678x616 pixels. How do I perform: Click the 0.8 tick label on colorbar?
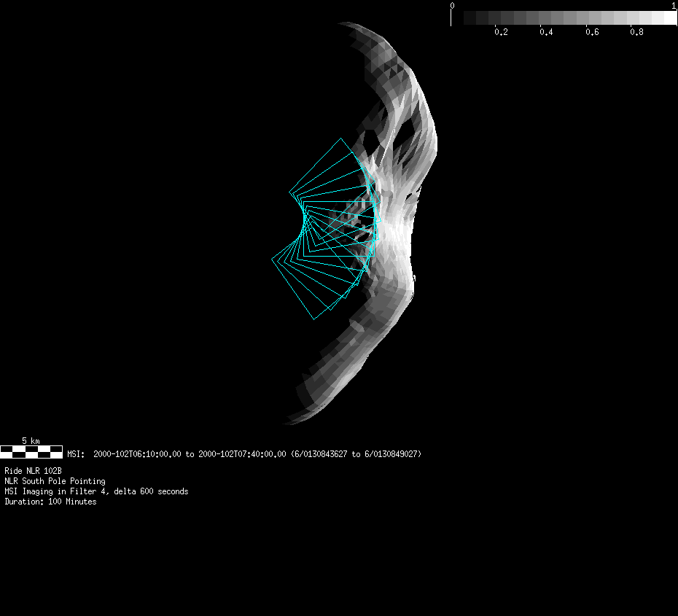pyautogui.click(x=636, y=33)
